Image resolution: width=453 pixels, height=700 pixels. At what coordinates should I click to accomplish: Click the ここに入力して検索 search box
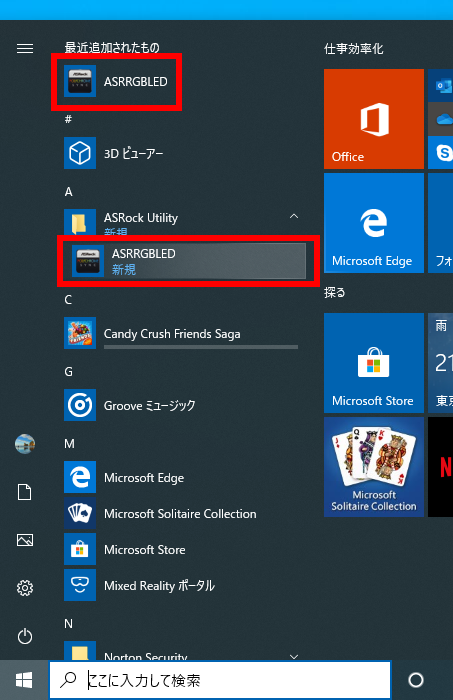(220, 680)
